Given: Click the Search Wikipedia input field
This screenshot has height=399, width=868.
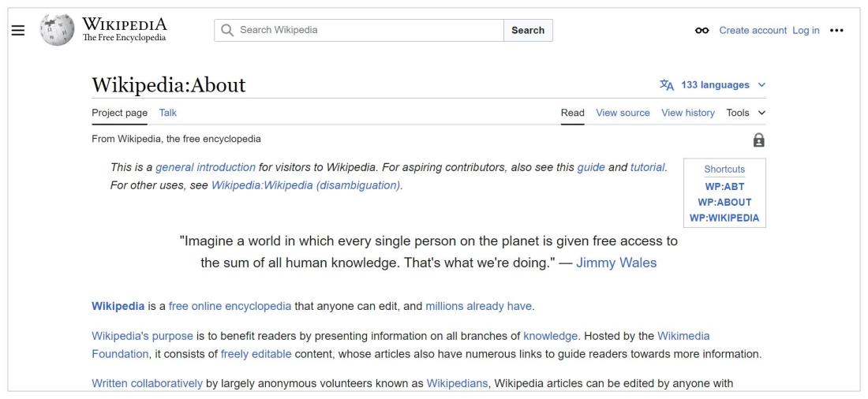Looking at the screenshot, I should (x=359, y=31).
